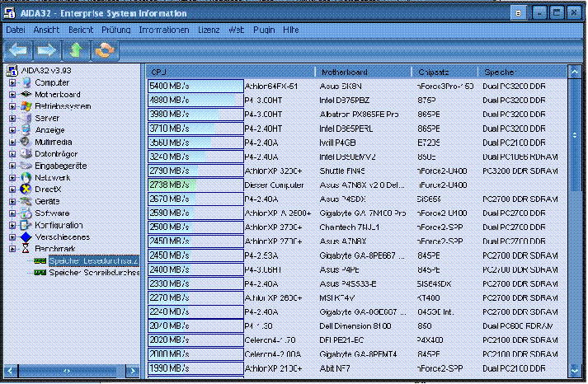This screenshot has width=588, height=384.
Task: Select the Computer tree icon
Action: [x=26, y=82]
